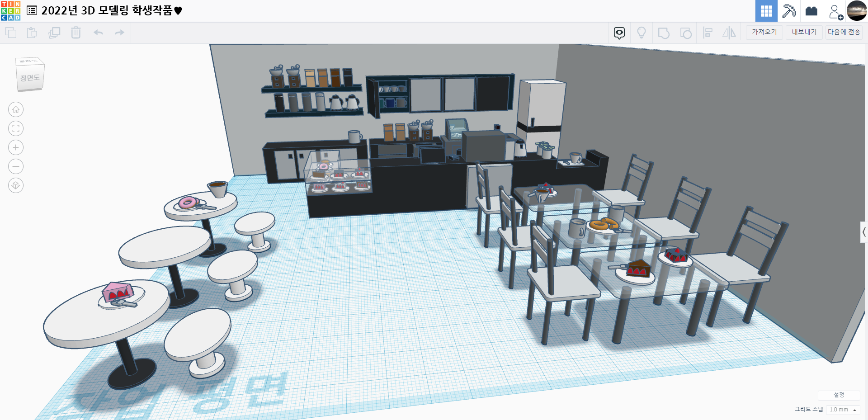Zoom in with plus button

[16, 147]
